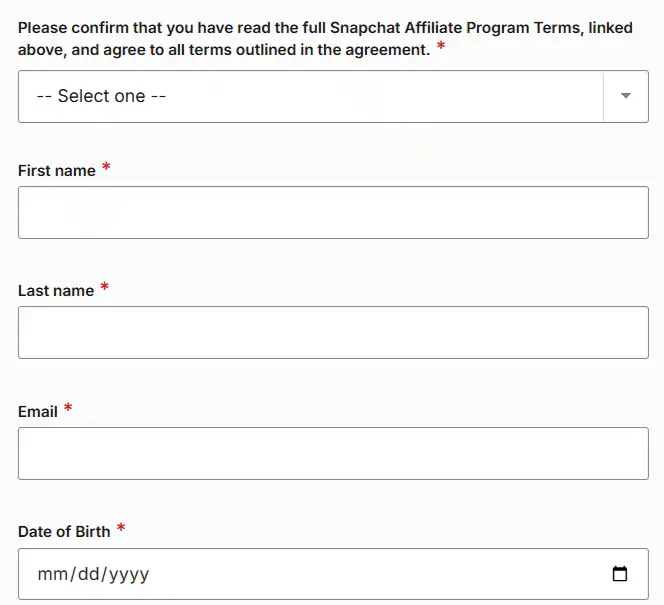Click the "First name" label text
Viewport: 664px width, 605px height.
tap(57, 171)
